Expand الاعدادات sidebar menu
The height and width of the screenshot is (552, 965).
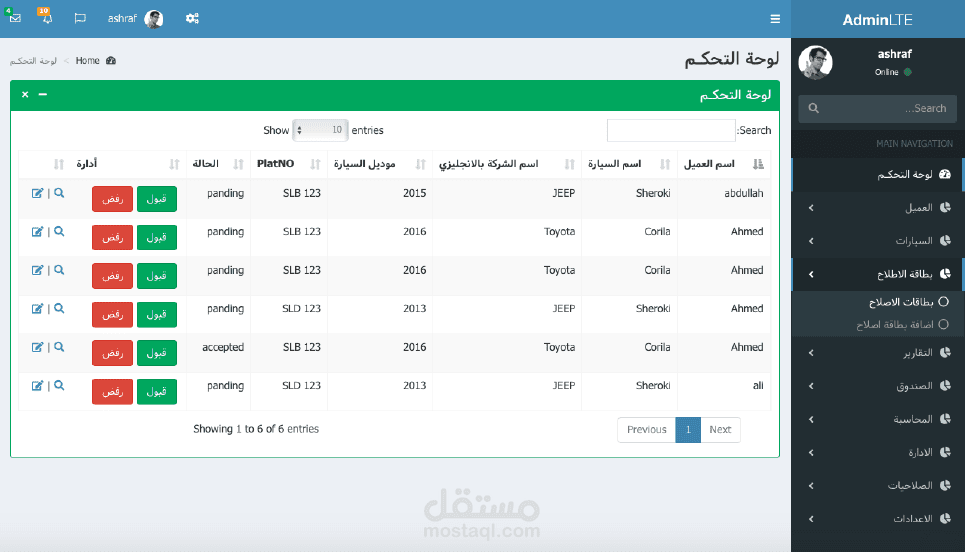pos(878,519)
